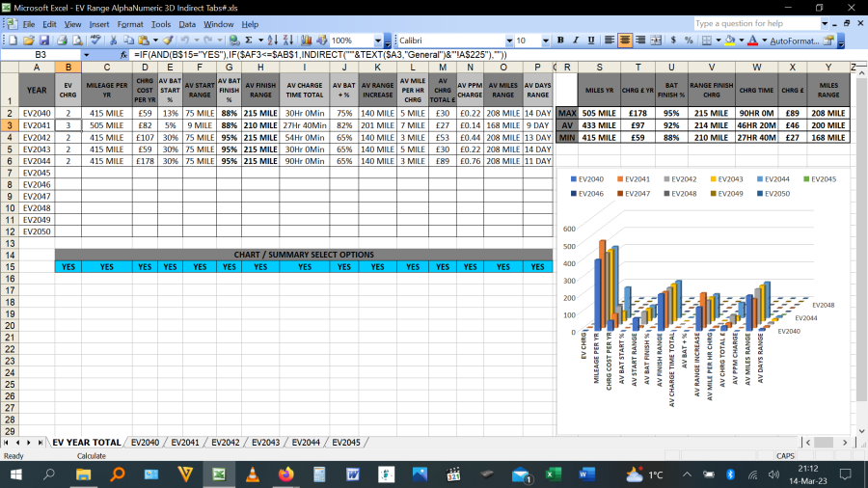Toggle Italic formatting

pos(576,41)
